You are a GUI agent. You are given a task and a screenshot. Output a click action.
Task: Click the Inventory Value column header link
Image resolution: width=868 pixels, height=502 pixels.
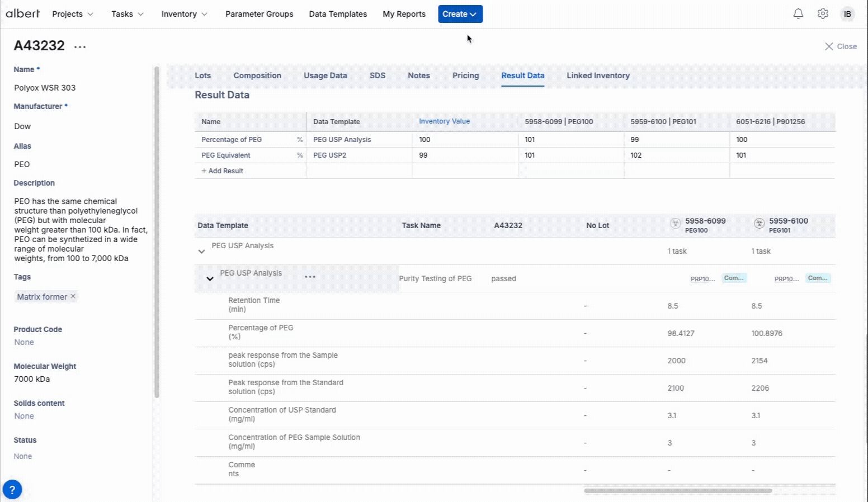(444, 121)
